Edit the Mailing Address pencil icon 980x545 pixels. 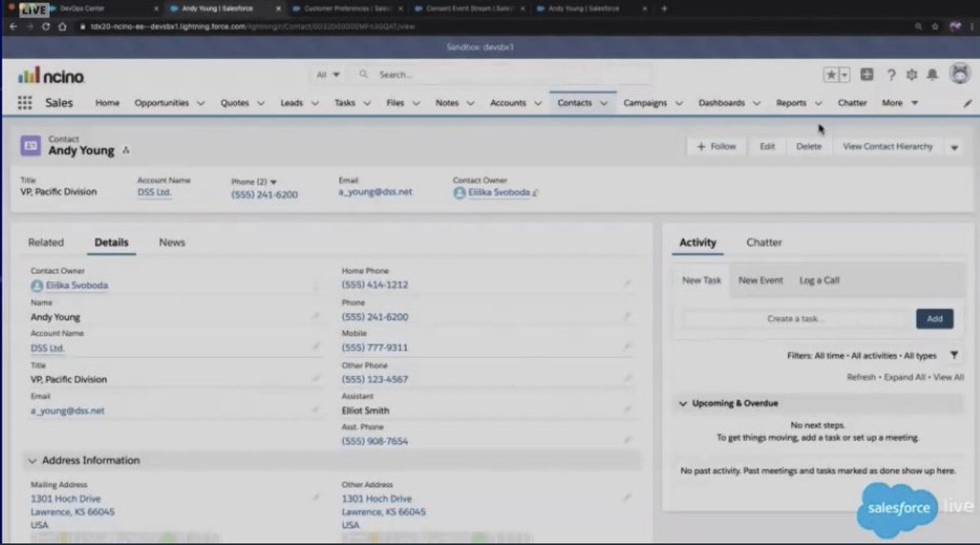tap(316, 497)
